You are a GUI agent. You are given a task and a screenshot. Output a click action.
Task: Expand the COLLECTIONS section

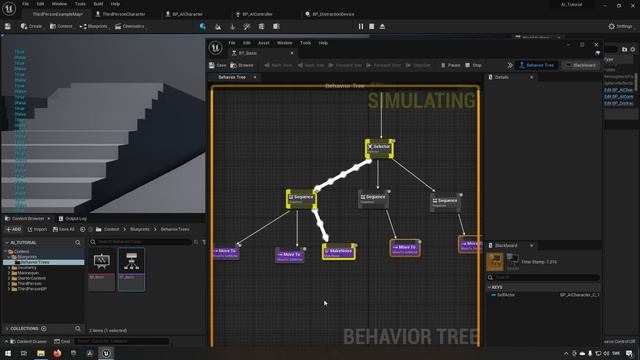click(x=7, y=329)
